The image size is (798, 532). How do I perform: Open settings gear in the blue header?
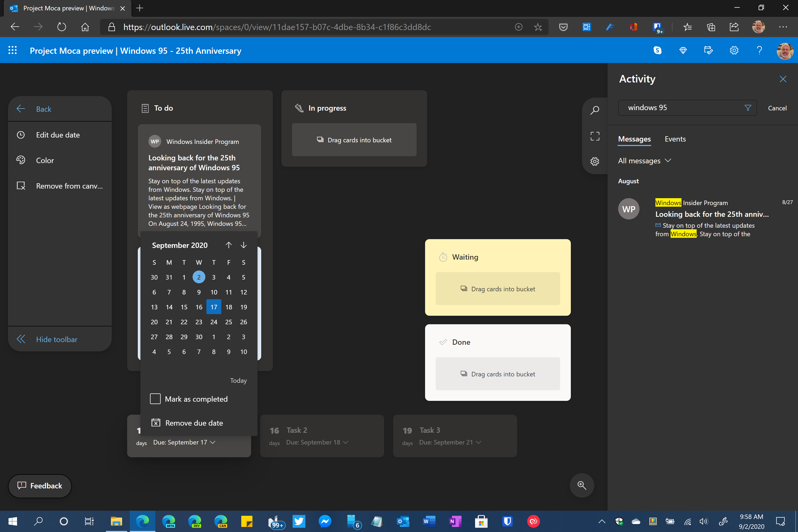pos(734,50)
